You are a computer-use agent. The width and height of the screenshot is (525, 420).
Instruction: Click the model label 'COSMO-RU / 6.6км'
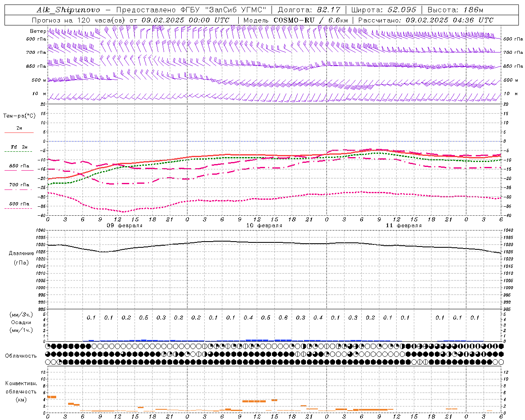[311, 20]
